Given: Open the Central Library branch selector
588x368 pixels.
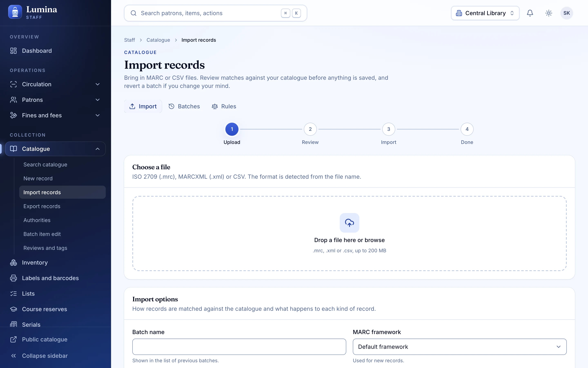Looking at the screenshot, I should pyautogui.click(x=485, y=13).
